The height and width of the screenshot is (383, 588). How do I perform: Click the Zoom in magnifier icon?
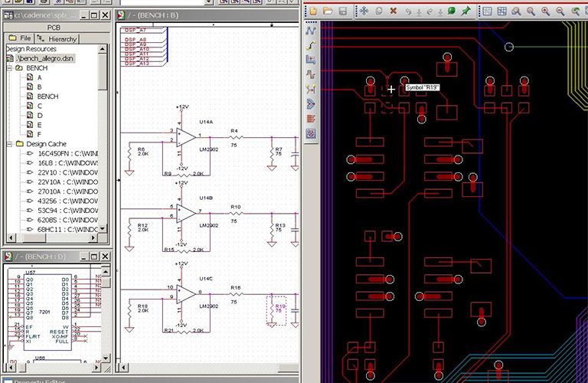click(x=546, y=11)
